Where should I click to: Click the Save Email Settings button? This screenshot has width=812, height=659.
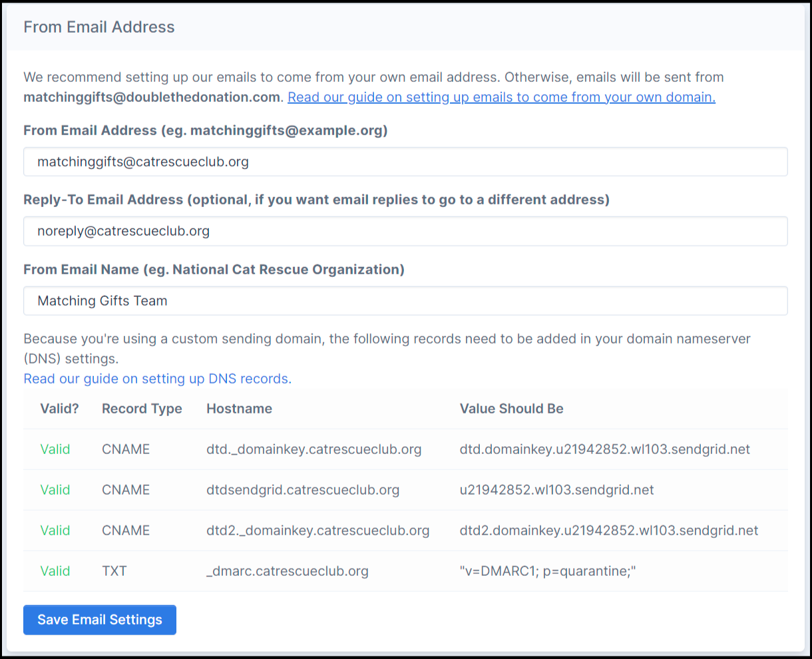tap(99, 620)
